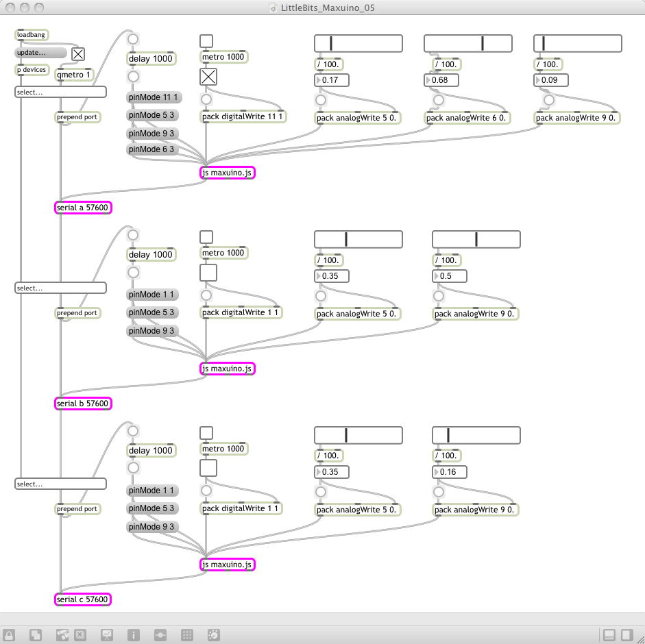
Task: Click the slider-shaped icon in bottom toolbar
Action: pos(160,634)
